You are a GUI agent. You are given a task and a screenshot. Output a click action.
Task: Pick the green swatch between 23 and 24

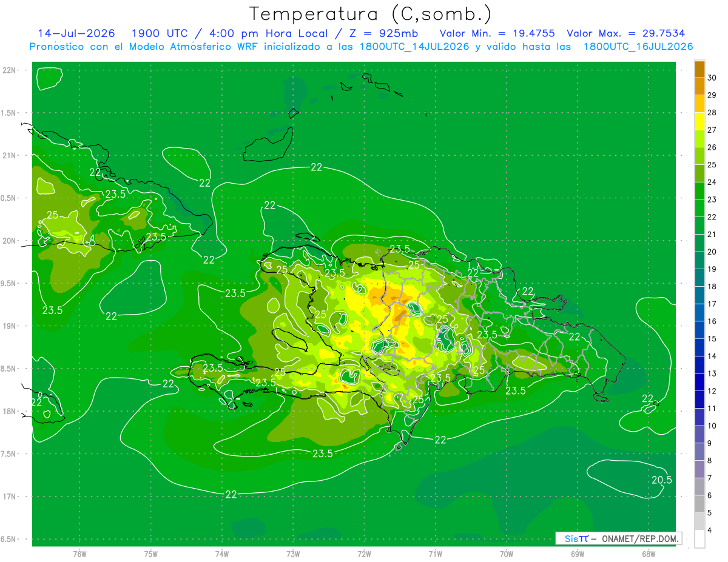click(699, 191)
